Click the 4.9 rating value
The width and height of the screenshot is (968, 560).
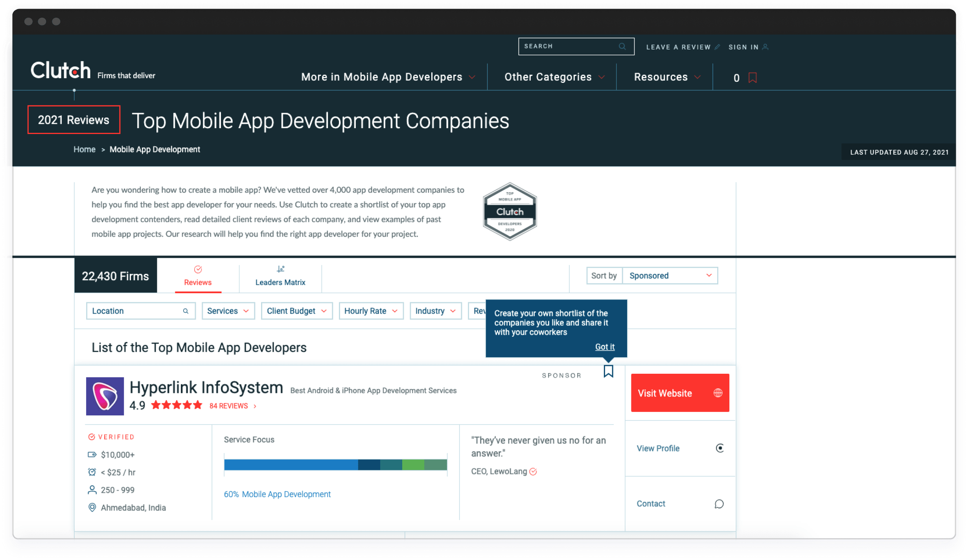pyautogui.click(x=137, y=405)
